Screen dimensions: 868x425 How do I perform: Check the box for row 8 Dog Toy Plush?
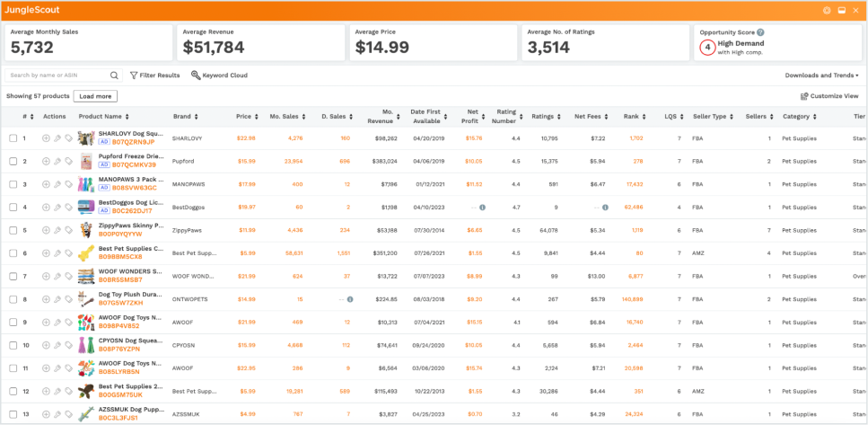tap(13, 299)
